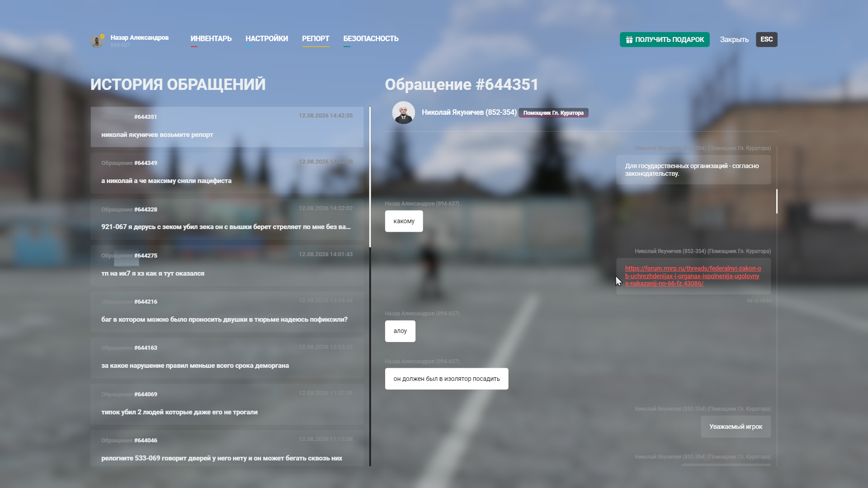This screenshot has width=868, height=488.
Task: Click the chat conversation scrollbar thumb
Action: coord(777,201)
